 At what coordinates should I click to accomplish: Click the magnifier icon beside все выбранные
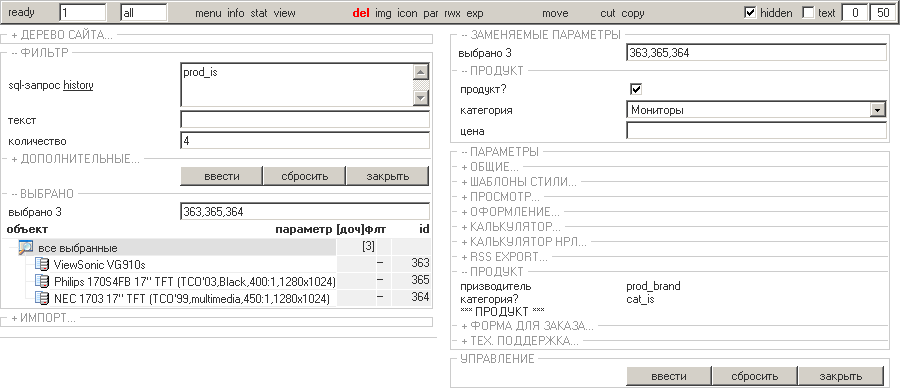[26, 248]
